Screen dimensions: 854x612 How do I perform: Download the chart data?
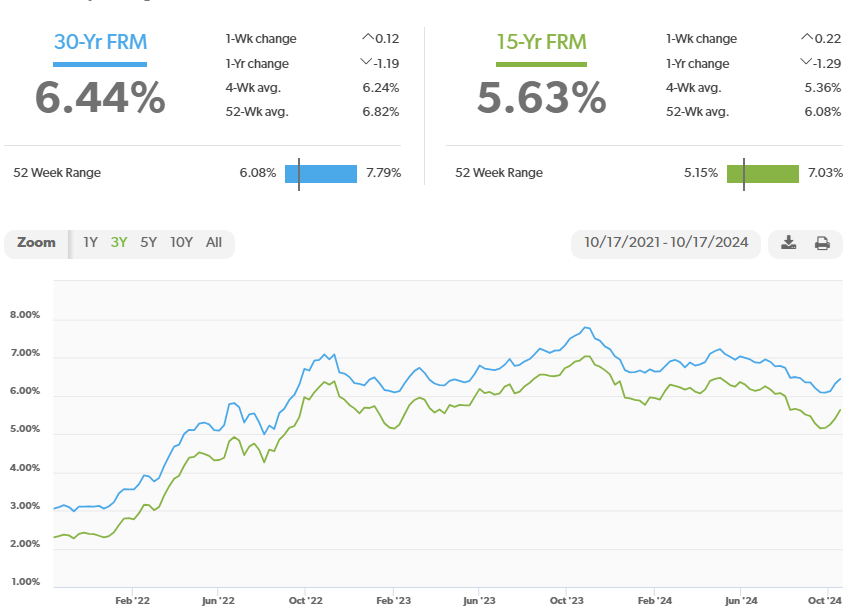click(x=788, y=242)
